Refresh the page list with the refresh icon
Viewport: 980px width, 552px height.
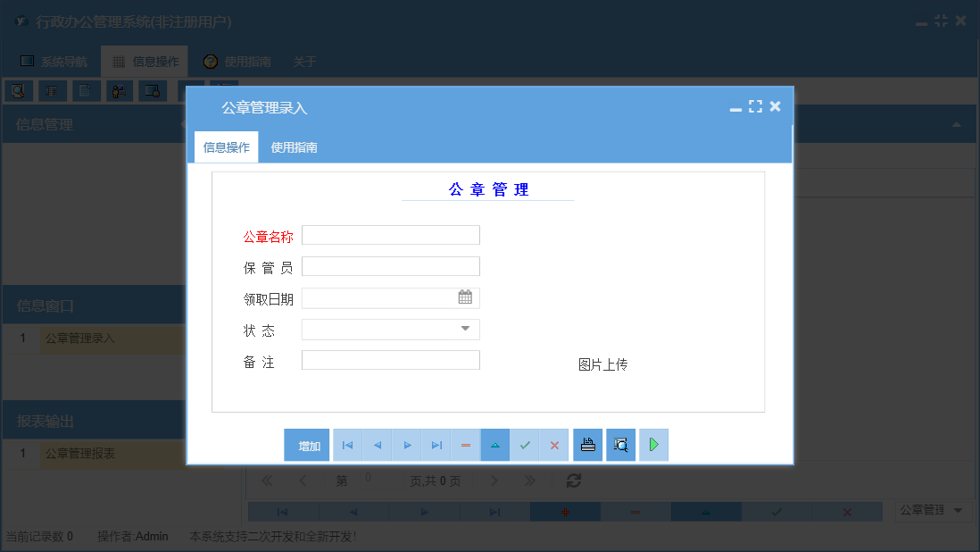574,480
